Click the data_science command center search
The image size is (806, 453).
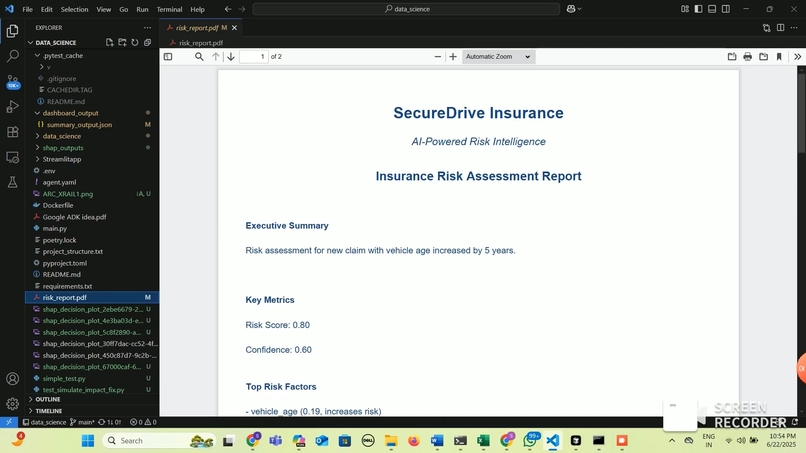(x=406, y=9)
